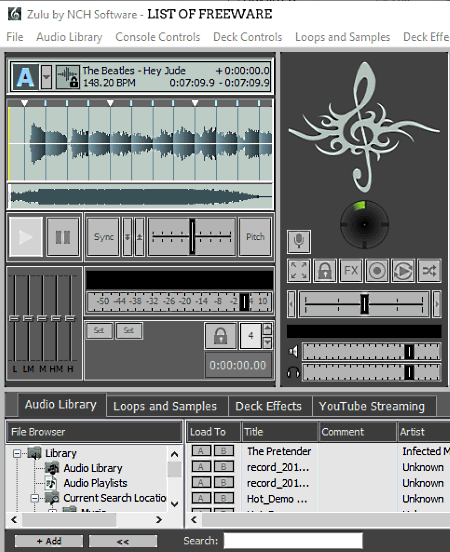Click the round master knob dial
The image size is (450, 552).
point(364,225)
